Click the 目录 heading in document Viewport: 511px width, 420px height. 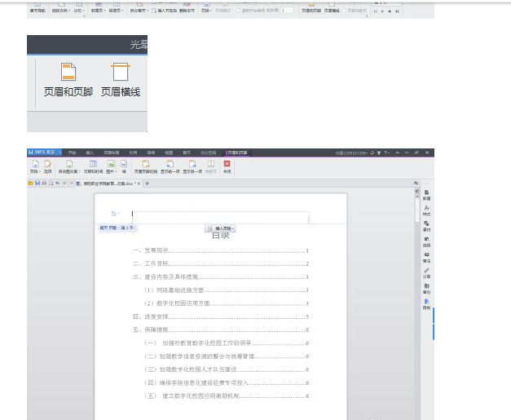221,236
